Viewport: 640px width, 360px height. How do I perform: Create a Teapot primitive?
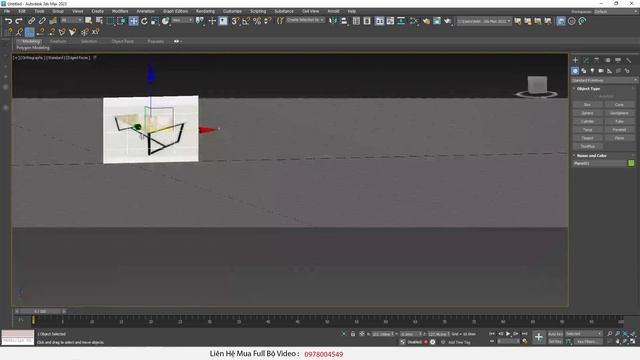[587, 138]
